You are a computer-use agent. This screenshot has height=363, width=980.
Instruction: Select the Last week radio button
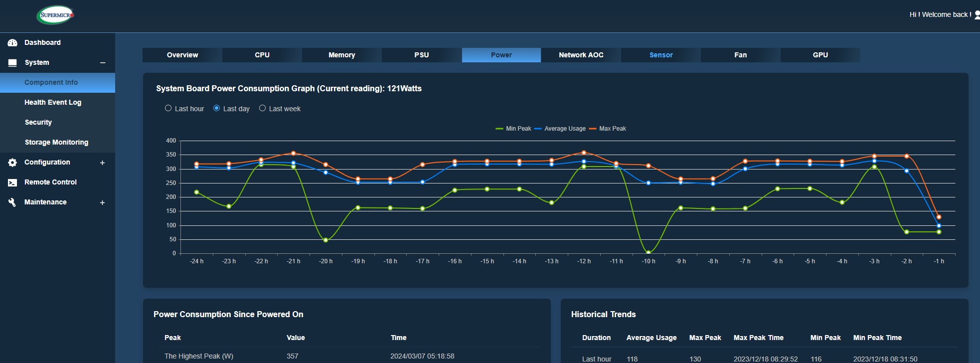pyautogui.click(x=262, y=108)
